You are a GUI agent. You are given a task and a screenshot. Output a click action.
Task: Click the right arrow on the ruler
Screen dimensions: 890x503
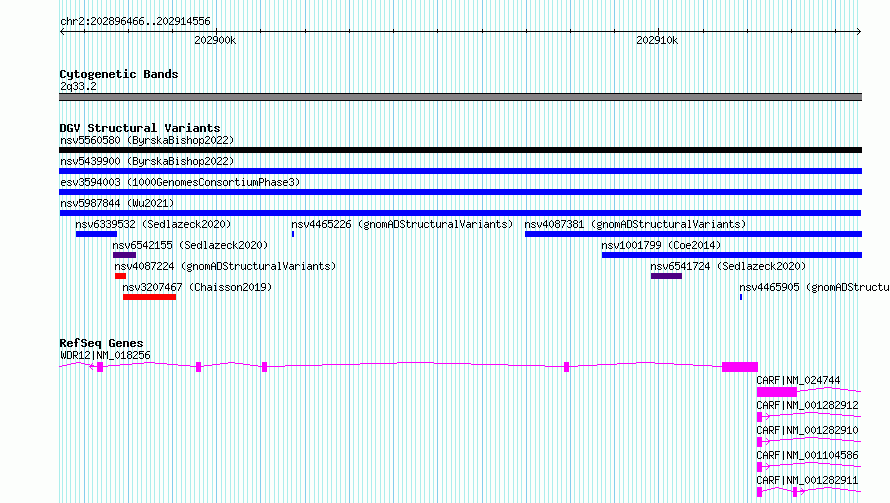[x=859, y=31]
